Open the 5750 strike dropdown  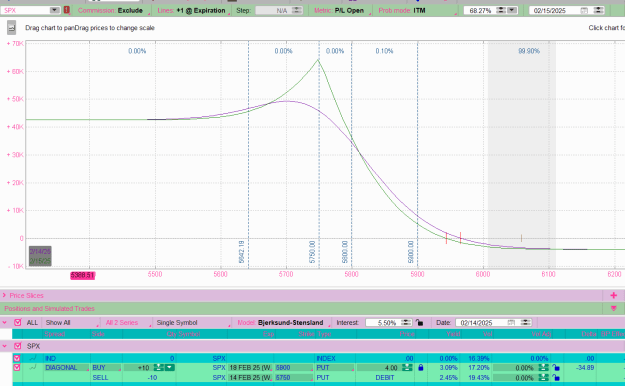coord(294,378)
